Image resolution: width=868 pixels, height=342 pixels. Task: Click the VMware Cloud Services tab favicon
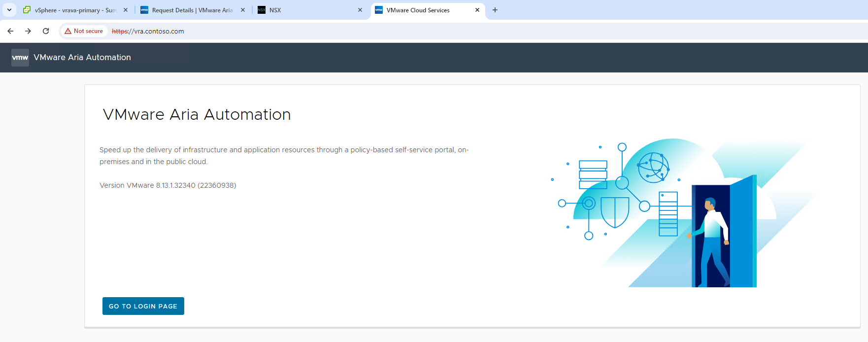pos(379,10)
